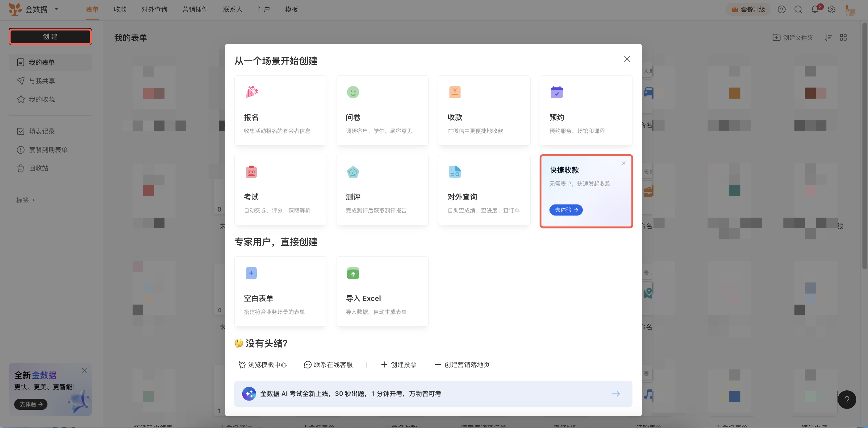The width and height of the screenshot is (868, 428).
Task: Click the 金数据 logo icon
Action: (x=15, y=10)
